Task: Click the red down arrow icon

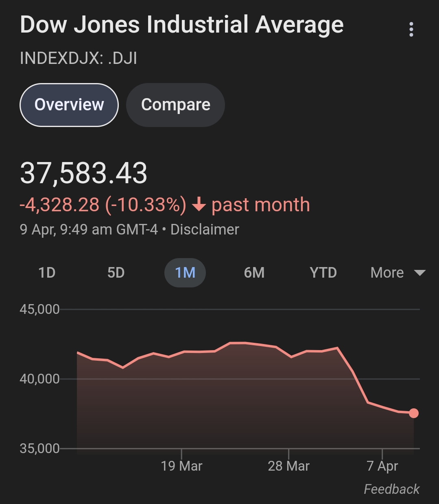Action: coord(199,205)
